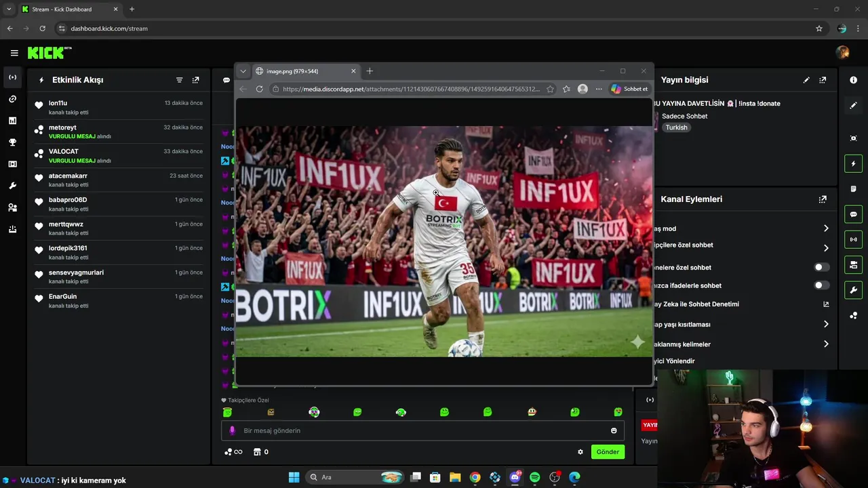The height and width of the screenshot is (488, 868).
Task: Open tab list dropdown in image window
Action: [243, 71]
